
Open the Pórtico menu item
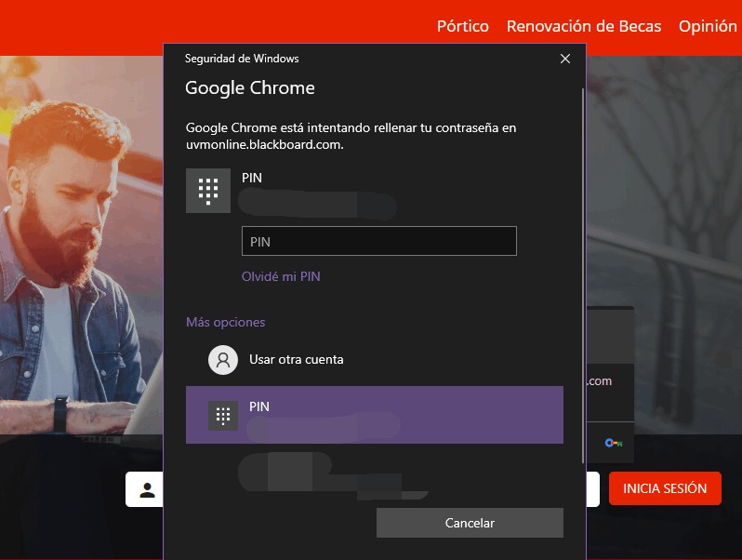(463, 26)
